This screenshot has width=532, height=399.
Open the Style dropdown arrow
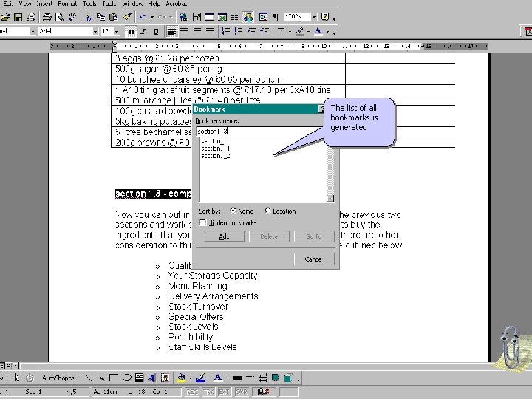point(33,32)
